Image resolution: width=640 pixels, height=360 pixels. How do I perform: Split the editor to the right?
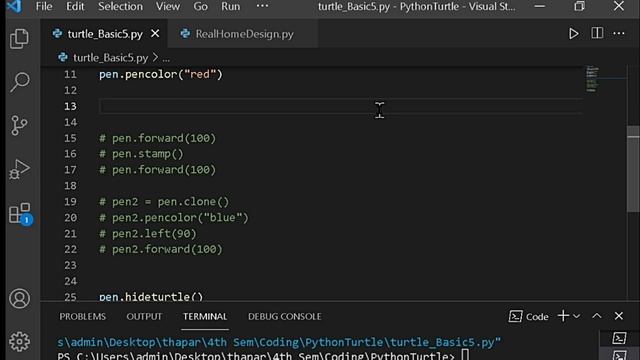click(x=597, y=33)
